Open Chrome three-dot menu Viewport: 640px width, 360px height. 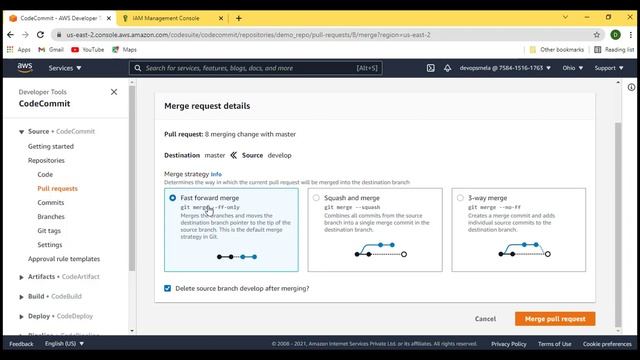click(631, 35)
